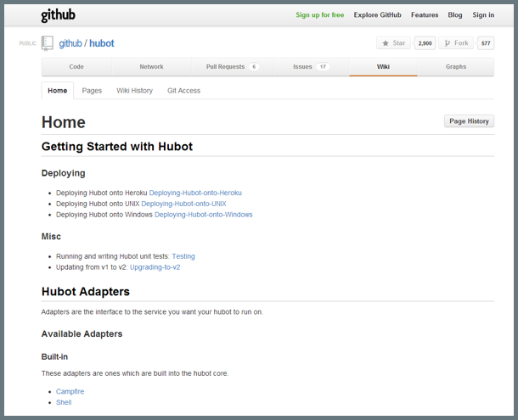Switch to the Network tab
This screenshot has width=518, height=420.
pos(151,67)
